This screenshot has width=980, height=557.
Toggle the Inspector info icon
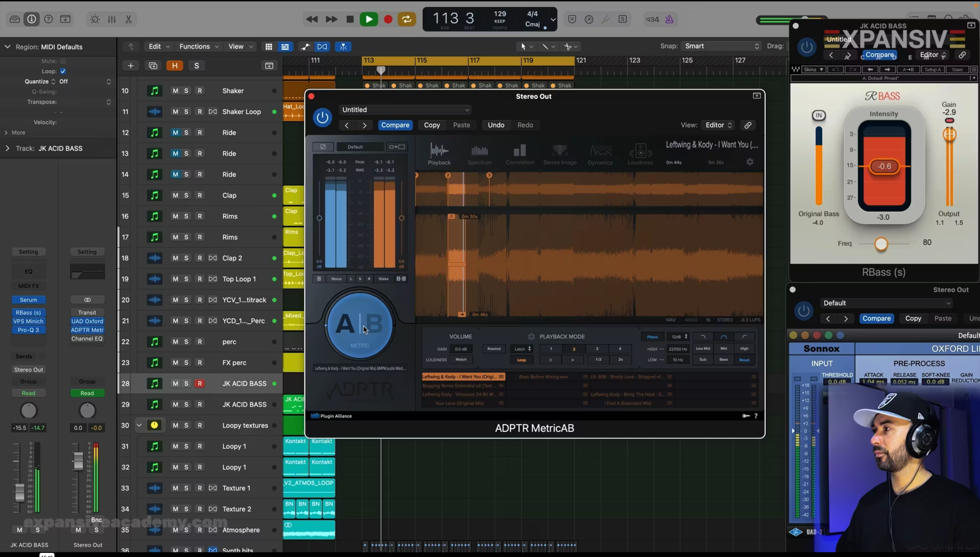(x=31, y=19)
